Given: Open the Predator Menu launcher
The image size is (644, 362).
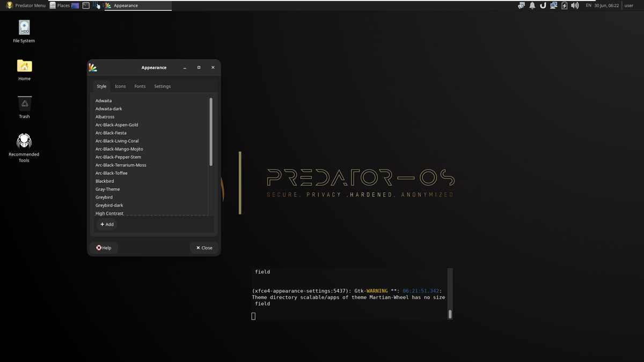Looking at the screenshot, I should point(26,5).
